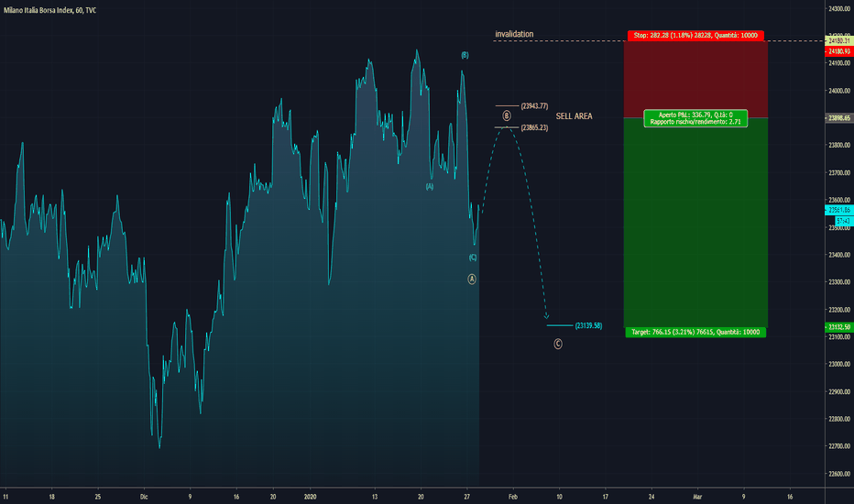Click the 24180.31 yellow price tag

tap(838, 41)
